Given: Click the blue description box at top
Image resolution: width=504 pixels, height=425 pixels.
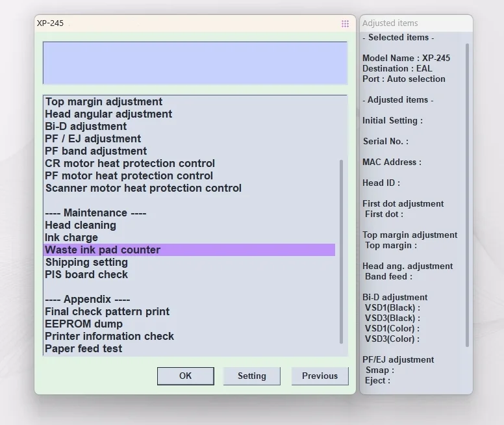Looking at the screenshot, I should (195, 63).
